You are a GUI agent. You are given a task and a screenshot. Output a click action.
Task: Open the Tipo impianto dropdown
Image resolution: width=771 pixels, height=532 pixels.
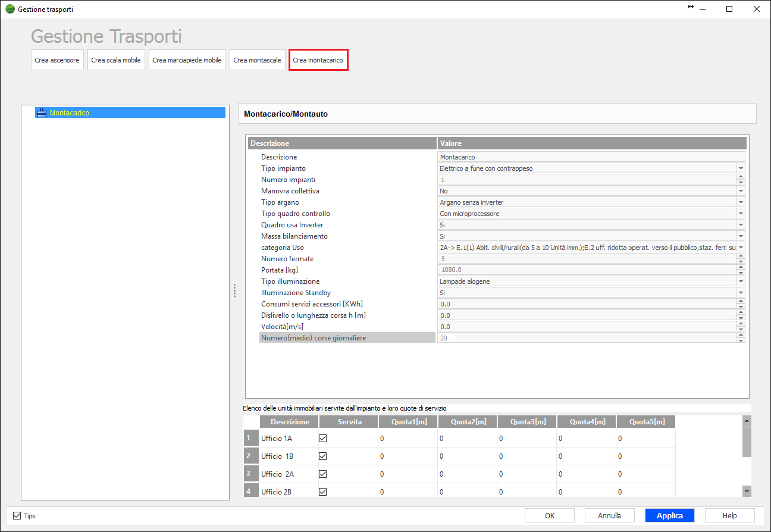tap(741, 168)
